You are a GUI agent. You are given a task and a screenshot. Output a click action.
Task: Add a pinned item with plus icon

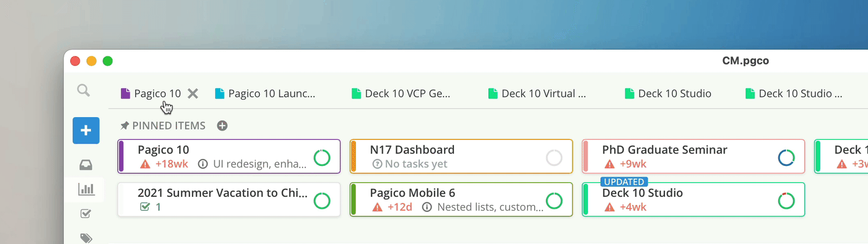(x=222, y=126)
